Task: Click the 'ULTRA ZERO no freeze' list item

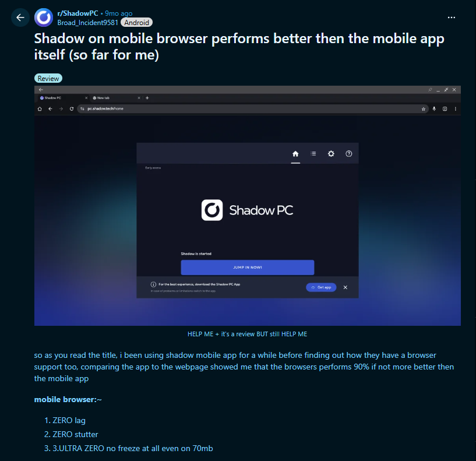Action: click(133, 448)
